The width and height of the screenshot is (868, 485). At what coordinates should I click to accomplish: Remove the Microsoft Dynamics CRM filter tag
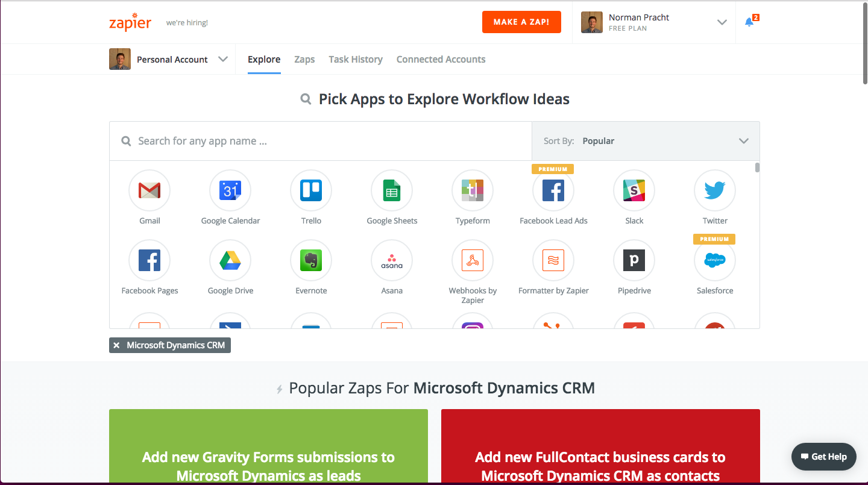(116, 345)
